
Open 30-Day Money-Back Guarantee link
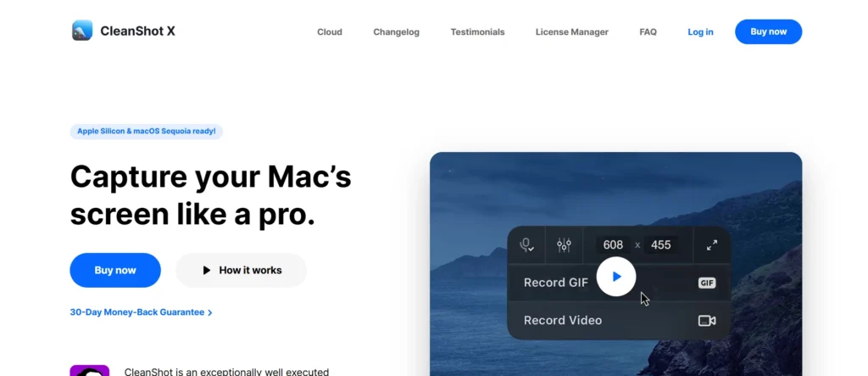click(142, 312)
